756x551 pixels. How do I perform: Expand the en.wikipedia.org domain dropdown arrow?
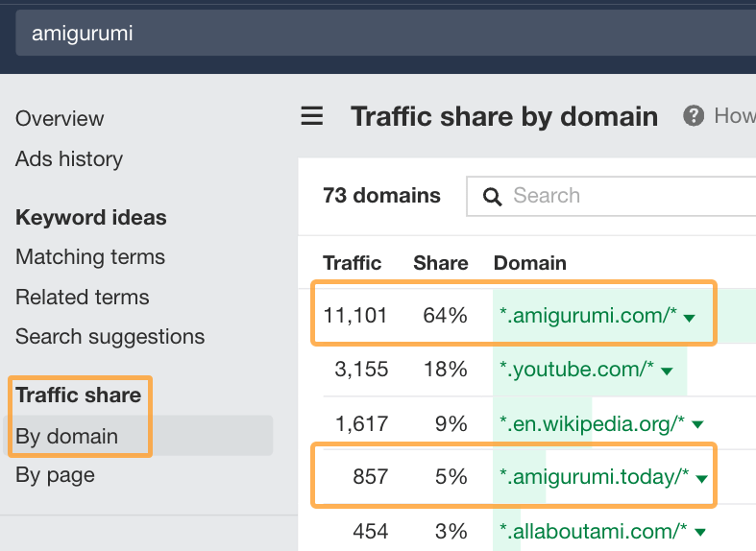(697, 424)
